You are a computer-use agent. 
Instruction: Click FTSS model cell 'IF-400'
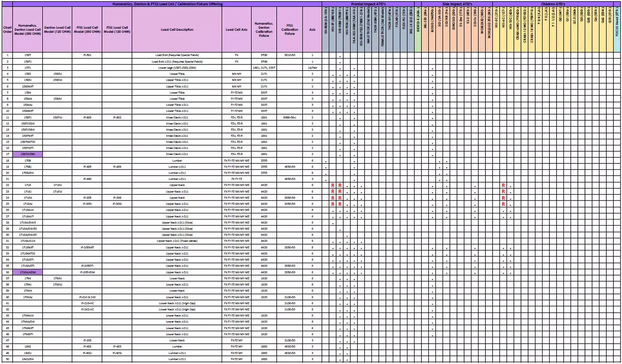pos(87,179)
